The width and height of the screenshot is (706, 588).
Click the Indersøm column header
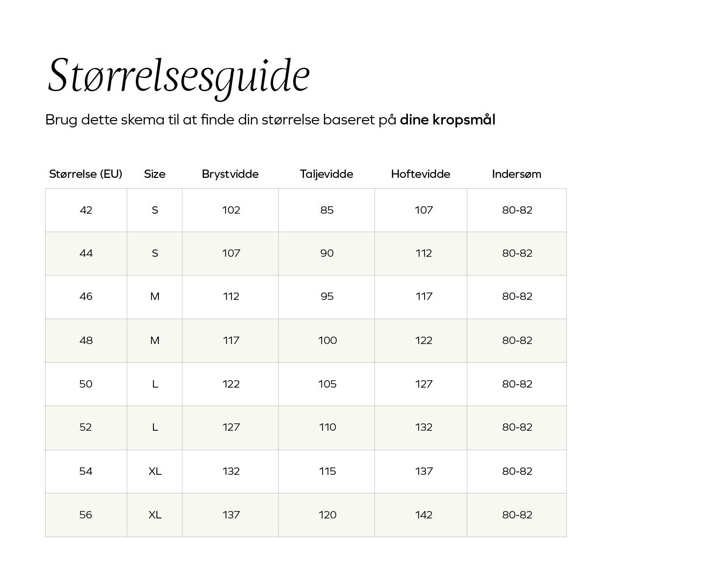coord(516,174)
